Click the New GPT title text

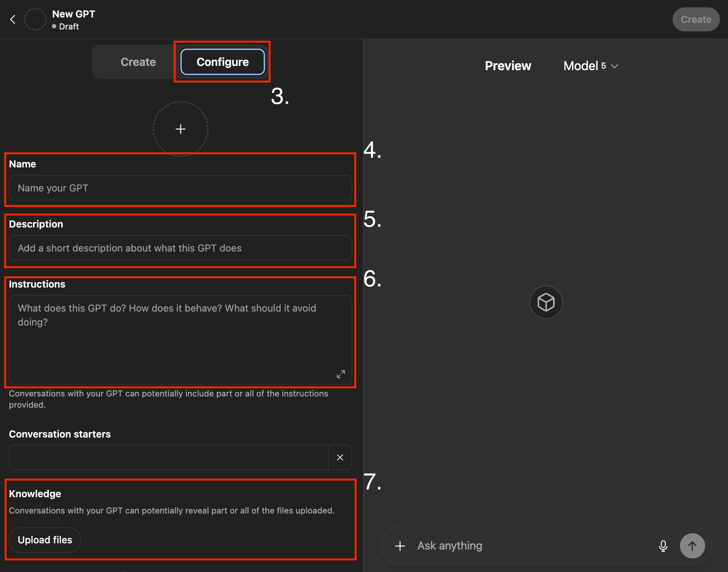74,14
